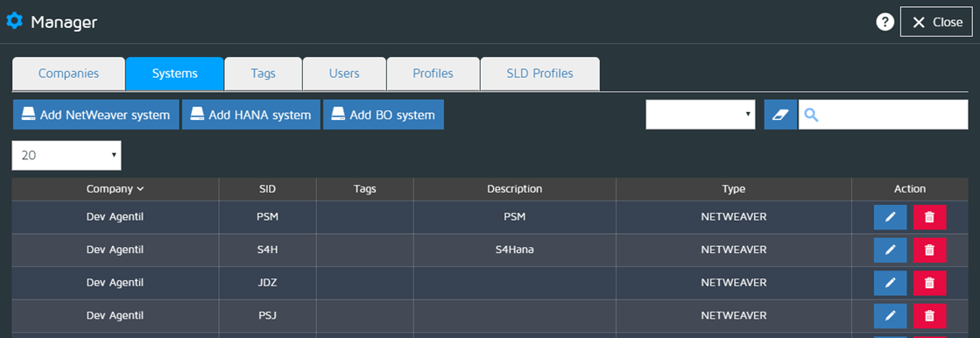The height and width of the screenshot is (338, 980).
Task: Edit the PSM system with the pencil icon
Action: click(891, 217)
